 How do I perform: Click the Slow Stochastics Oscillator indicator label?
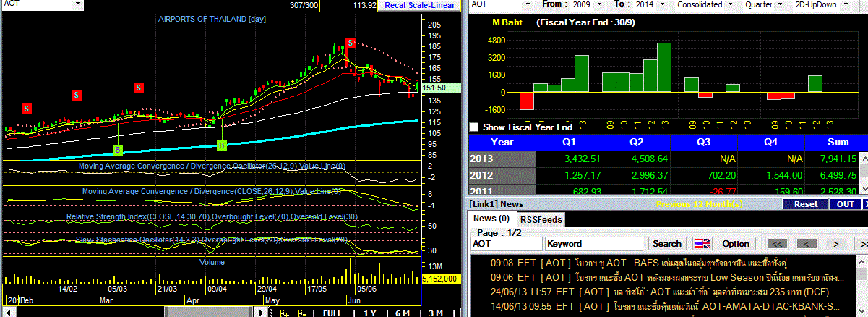tap(212, 240)
